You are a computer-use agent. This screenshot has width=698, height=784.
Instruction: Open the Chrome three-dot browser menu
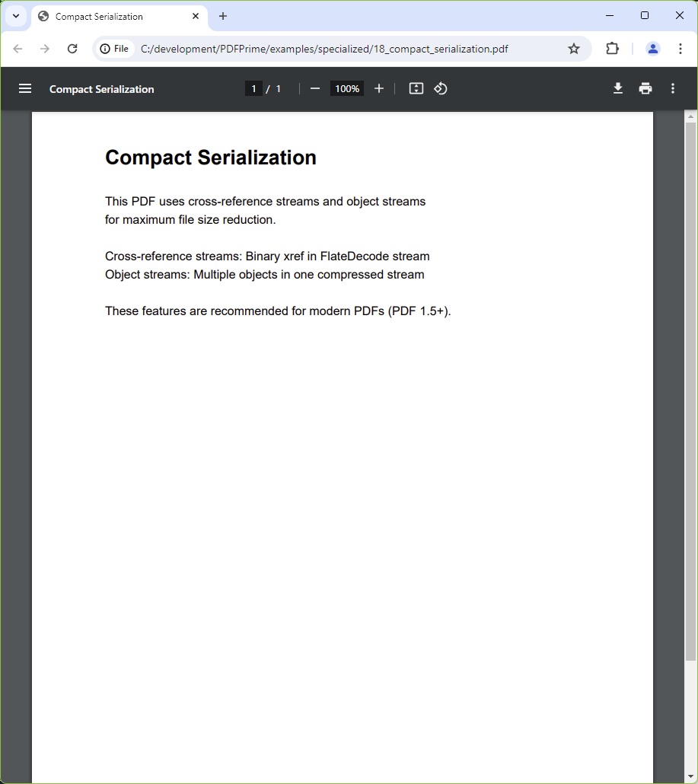[680, 48]
